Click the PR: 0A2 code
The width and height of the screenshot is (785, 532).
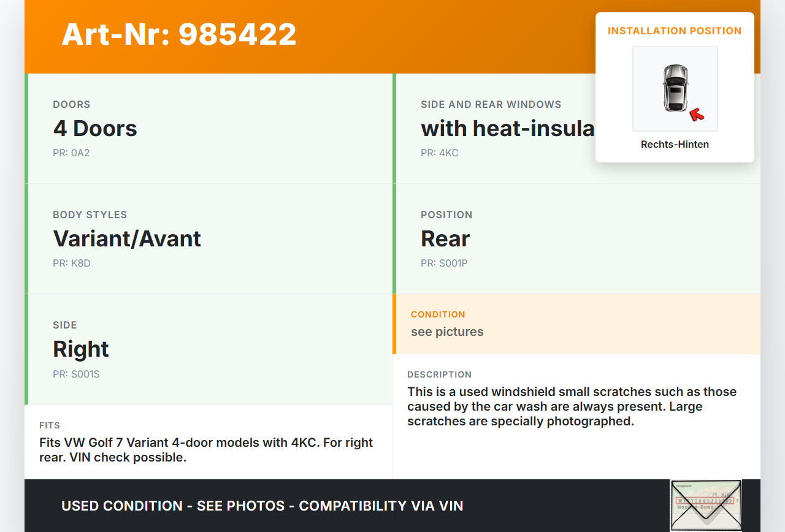[x=71, y=153]
